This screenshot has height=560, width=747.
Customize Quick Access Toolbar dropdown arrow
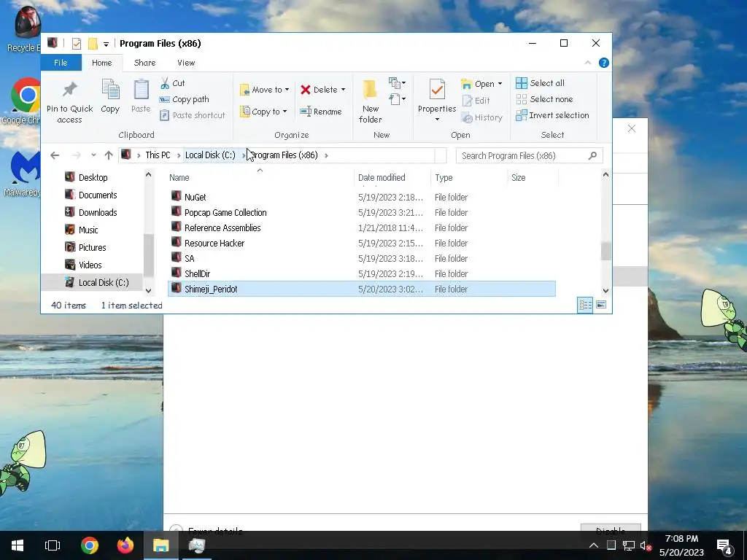pyautogui.click(x=106, y=44)
